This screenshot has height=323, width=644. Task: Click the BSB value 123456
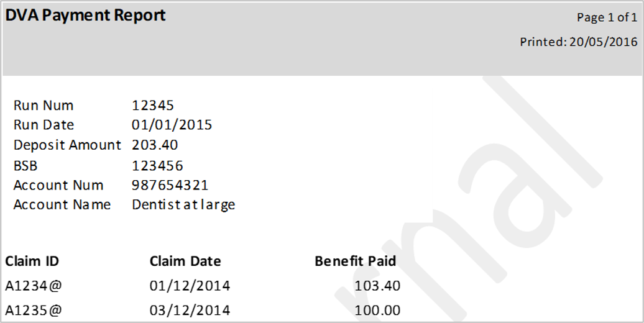click(157, 166)
